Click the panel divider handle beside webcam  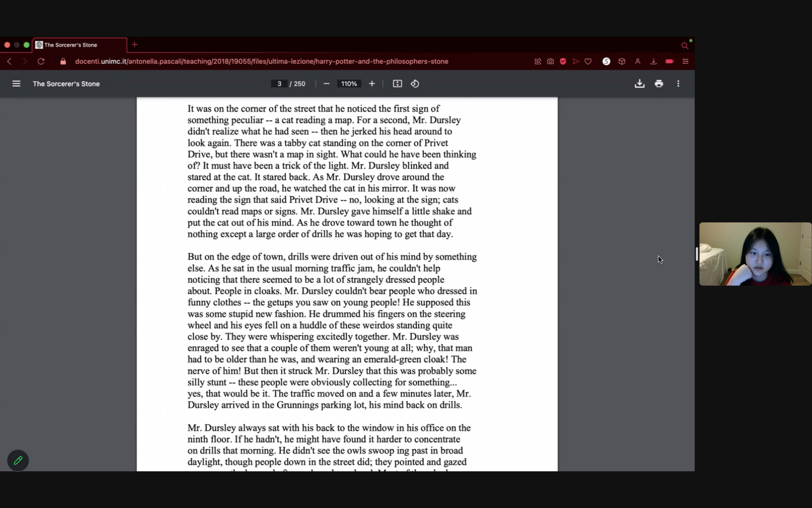coord(697,254)
